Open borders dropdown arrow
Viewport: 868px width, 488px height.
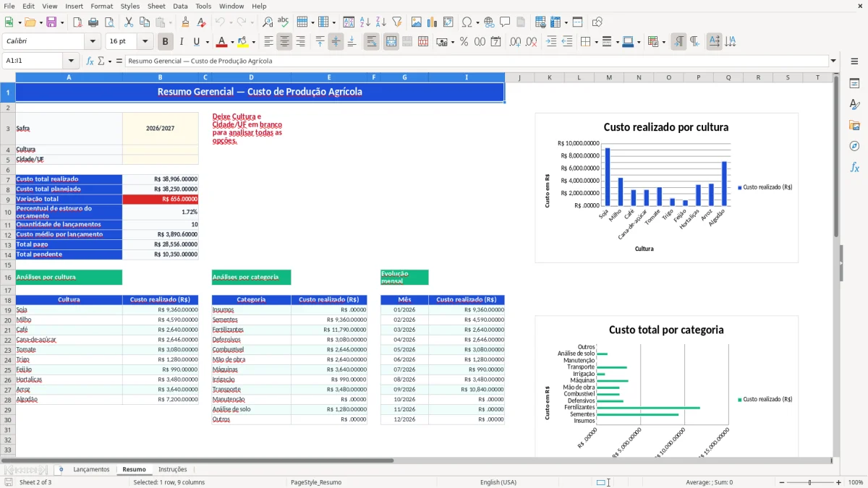pyautogui.click(x=596, y=42)
